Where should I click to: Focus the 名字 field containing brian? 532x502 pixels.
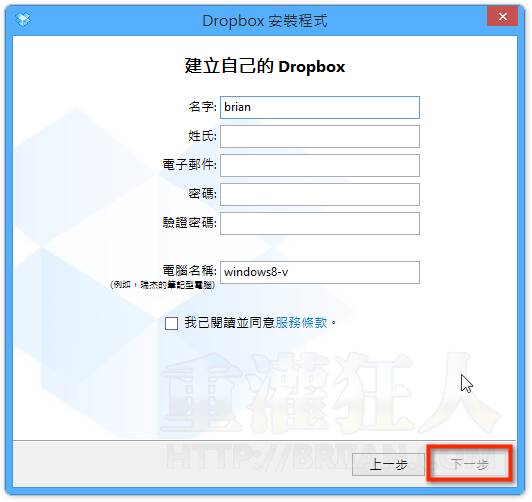[320, 107]
